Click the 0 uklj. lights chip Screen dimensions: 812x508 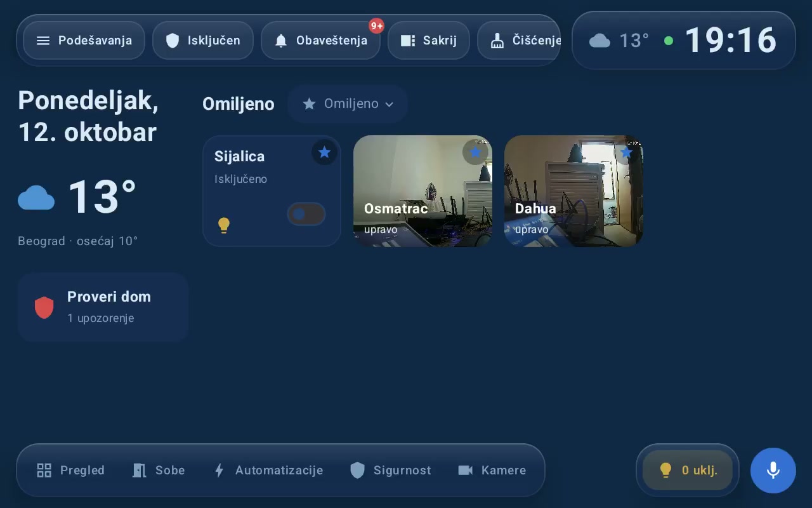tap(688, 471)
